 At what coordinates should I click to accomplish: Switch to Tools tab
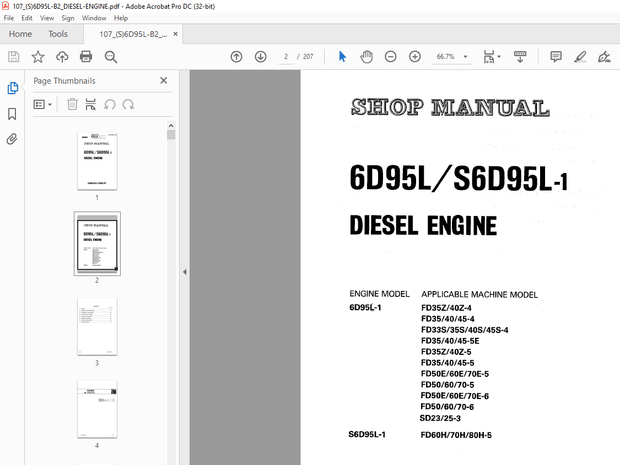tap(58, 34)
